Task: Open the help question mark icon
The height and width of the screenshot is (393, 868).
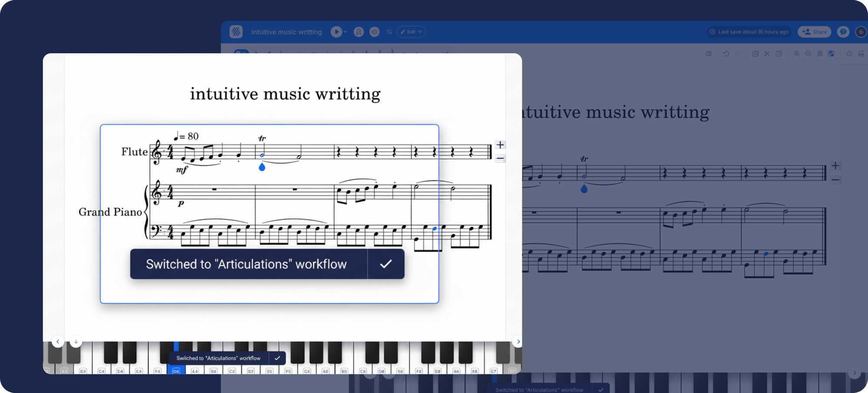Action: [843, 32]
